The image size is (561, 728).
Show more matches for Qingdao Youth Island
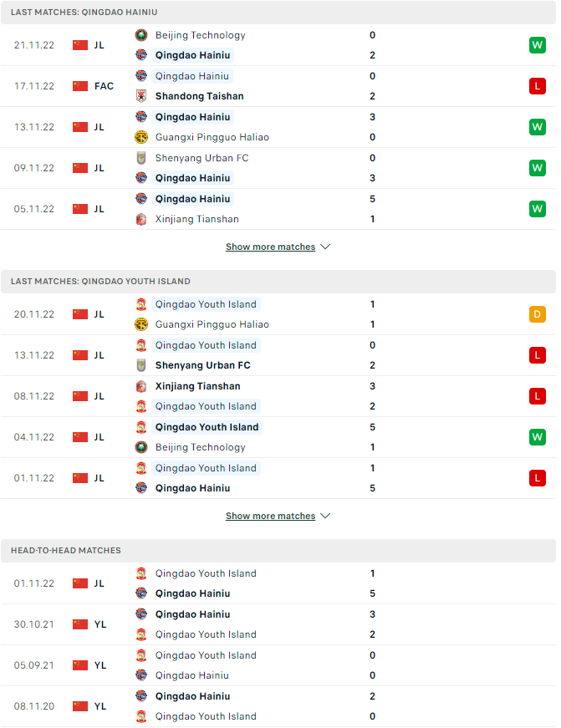[270, 517]
